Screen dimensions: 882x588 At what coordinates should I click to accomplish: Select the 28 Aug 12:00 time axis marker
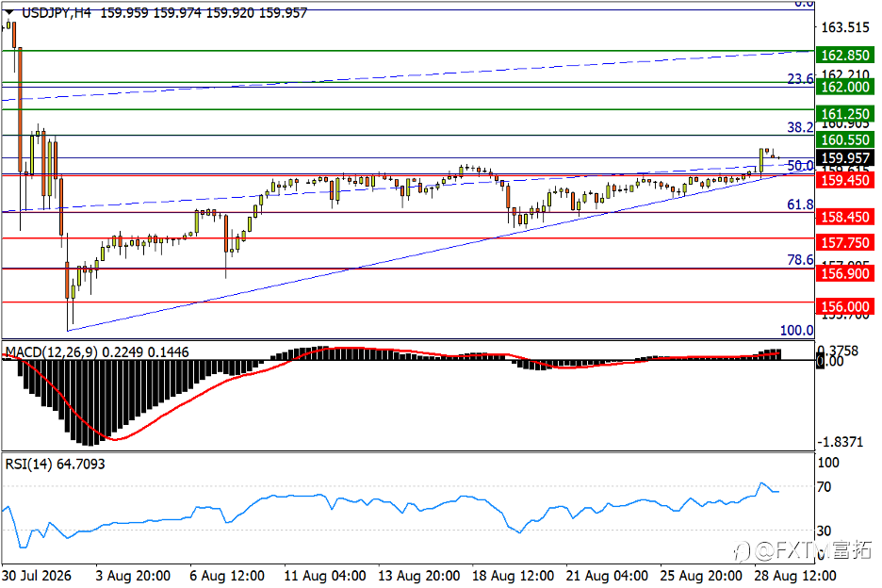click(x=794, y=576)
